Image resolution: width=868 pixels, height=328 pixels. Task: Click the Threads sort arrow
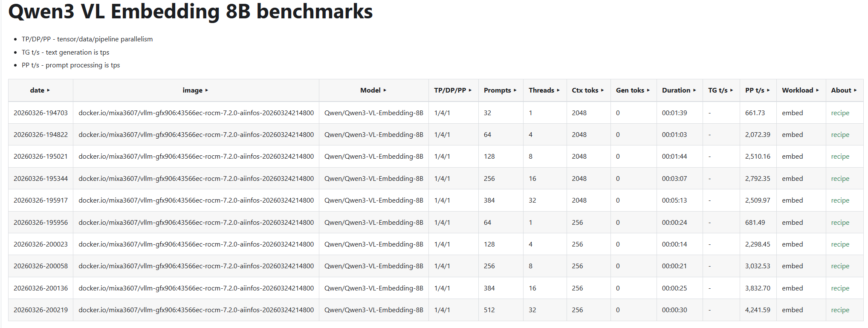[558, 90]
